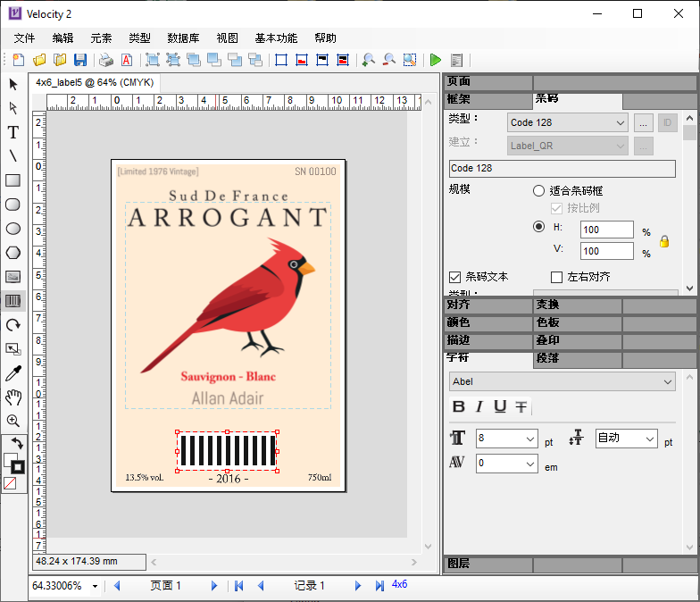
Task: Pick the Eyedropper tool
Action: coord(13,373)
